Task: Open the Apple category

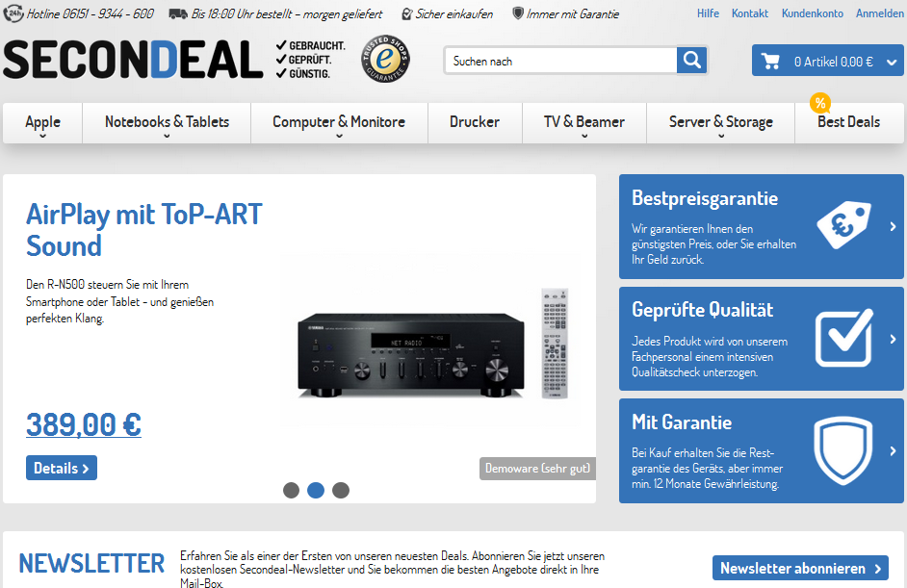Action: click(42, 122)
